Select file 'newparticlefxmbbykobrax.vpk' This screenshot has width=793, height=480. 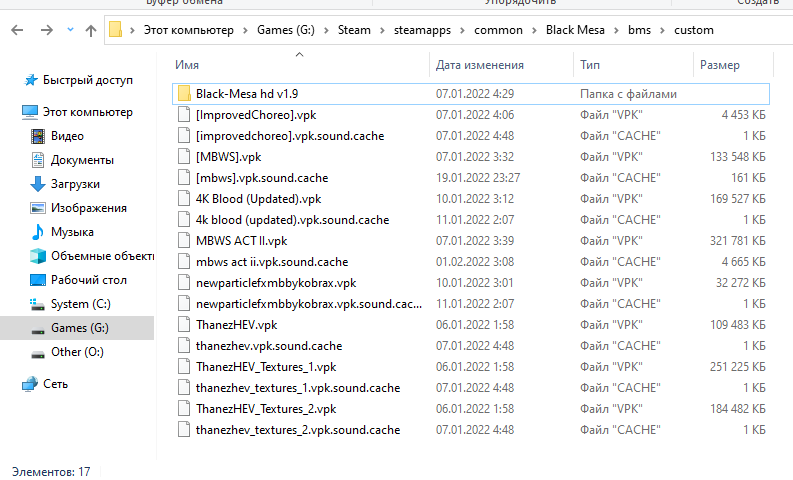pyautogui.click(x=276, y=283)
